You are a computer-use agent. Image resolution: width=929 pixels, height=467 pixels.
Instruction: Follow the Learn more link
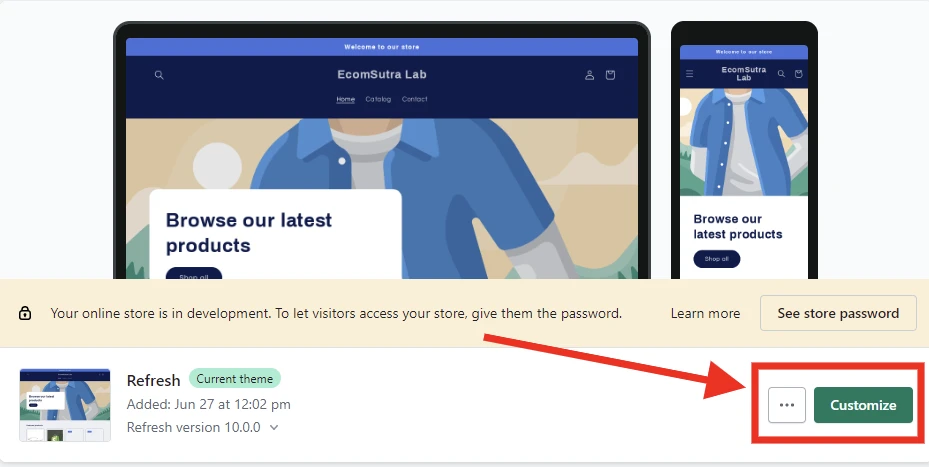coord(705,313)
